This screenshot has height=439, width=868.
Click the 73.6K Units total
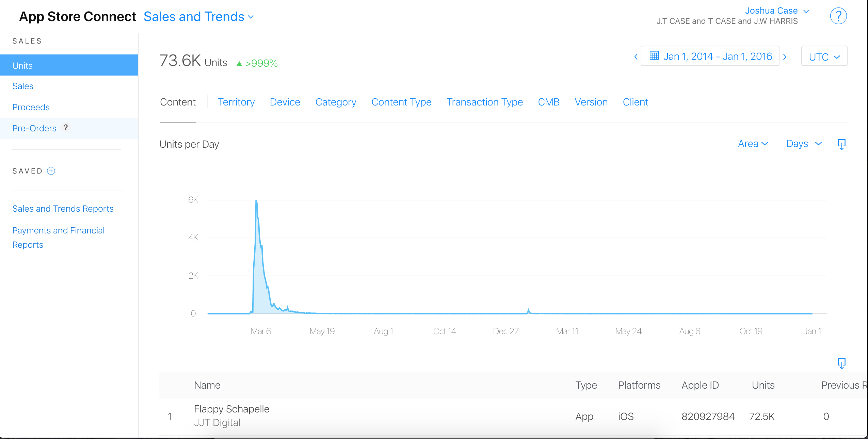pyautogui.click(x=193, y=61)
